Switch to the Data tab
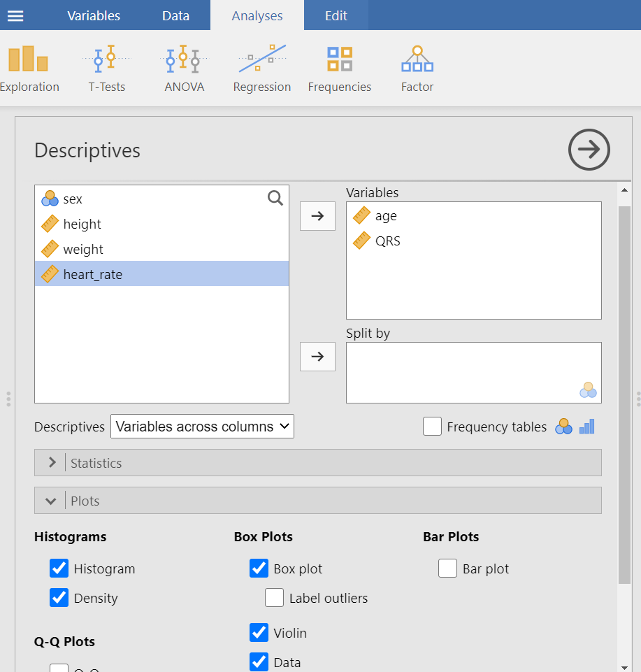The width and height of the screenshot is (641, 672). coord(175,15)
